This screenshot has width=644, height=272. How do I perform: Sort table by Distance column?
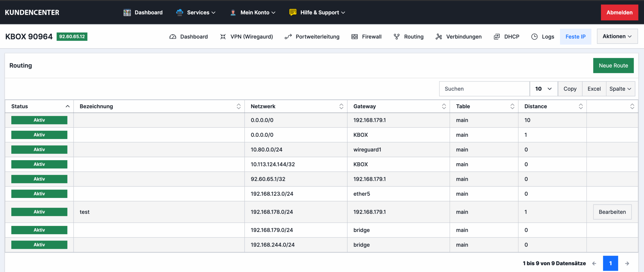click(x=581, y=106)
